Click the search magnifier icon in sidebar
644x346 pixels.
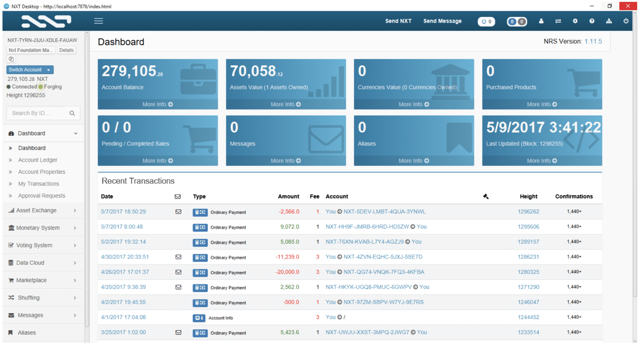click(72, 113)
